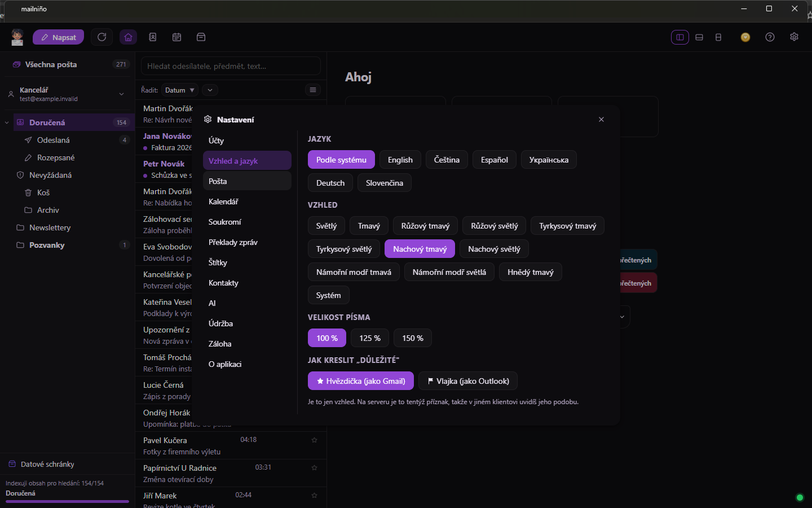The height and width of the screenshot is (508, 812).
Task: Click the refresh mail icon
Action: [101, 37]
